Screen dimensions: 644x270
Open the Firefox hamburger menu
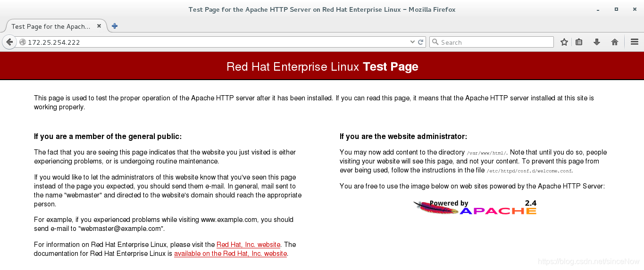634,42
